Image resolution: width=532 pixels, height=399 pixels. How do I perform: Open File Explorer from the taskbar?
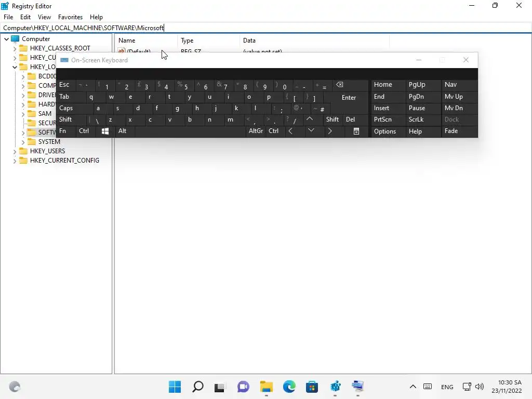coord(267,387)
